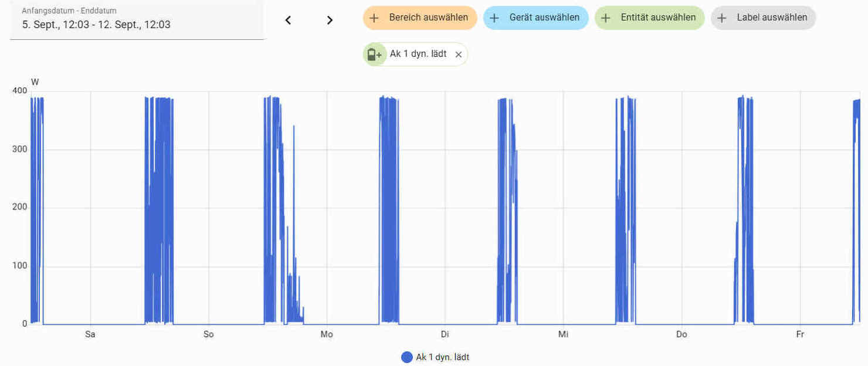
Task: Click the plus icon on Entität auswählen
Action: 606,18
